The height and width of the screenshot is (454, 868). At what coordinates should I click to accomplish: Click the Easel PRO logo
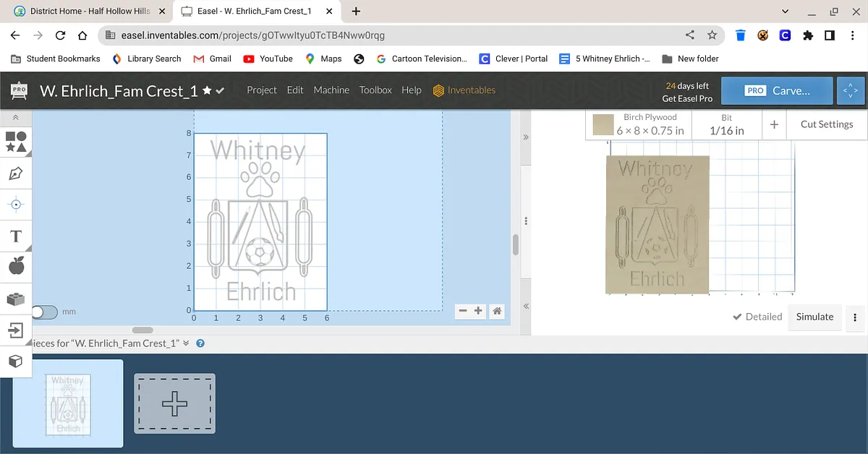[19, 90]
